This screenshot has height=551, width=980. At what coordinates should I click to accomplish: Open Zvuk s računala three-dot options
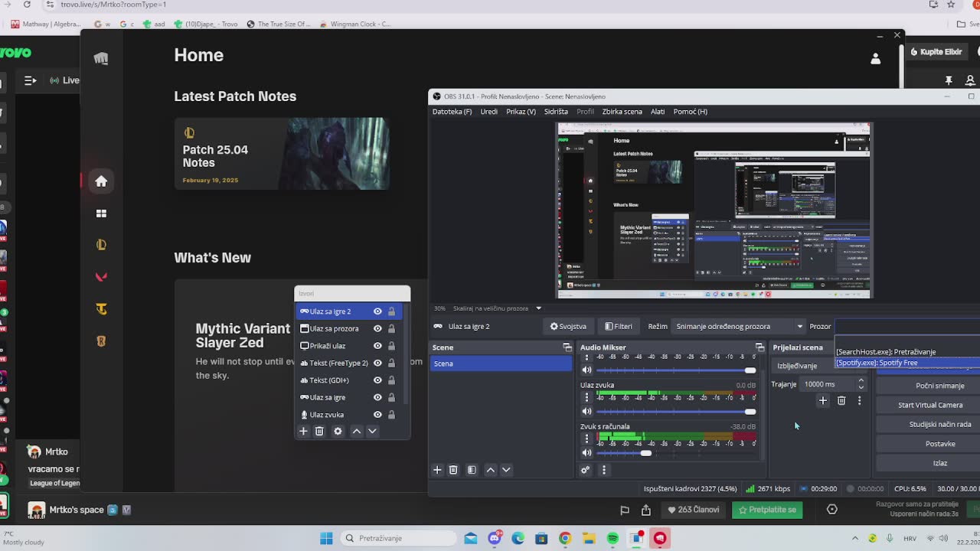[587, 439]
